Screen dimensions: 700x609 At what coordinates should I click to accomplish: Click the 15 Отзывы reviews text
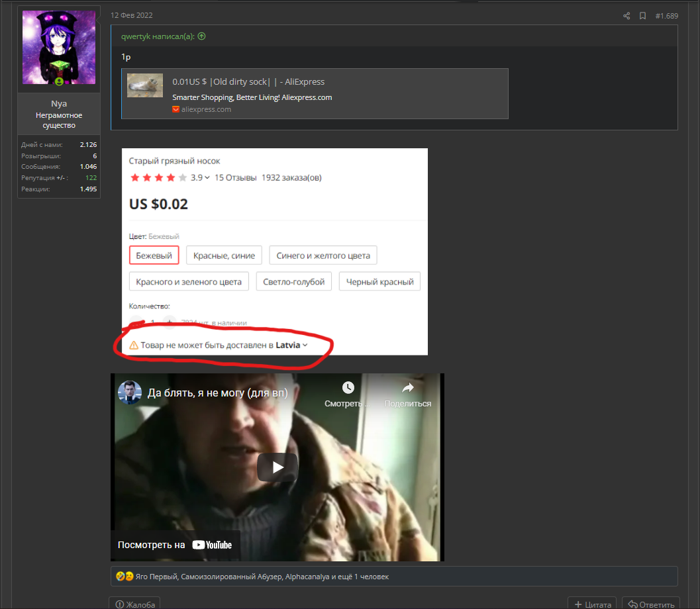235,177
